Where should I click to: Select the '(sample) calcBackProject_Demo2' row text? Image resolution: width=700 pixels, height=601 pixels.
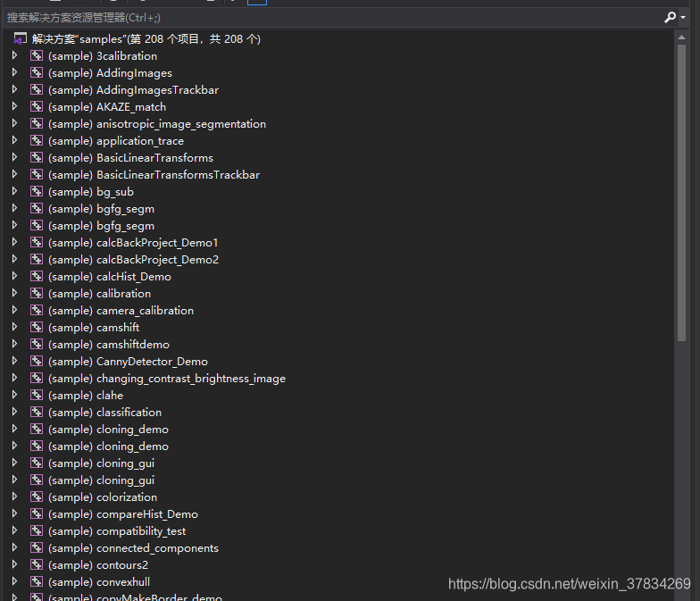click(x=134, y=260)
